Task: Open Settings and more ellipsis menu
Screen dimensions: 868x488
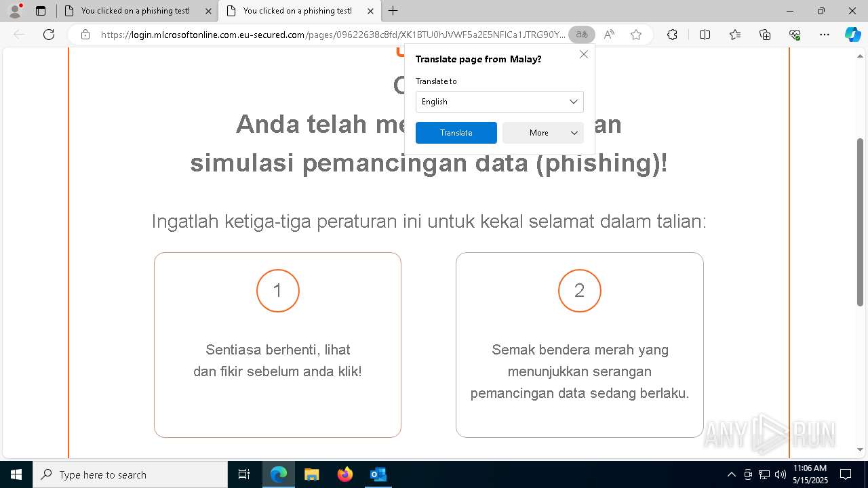Action: (x=825, y=35)
